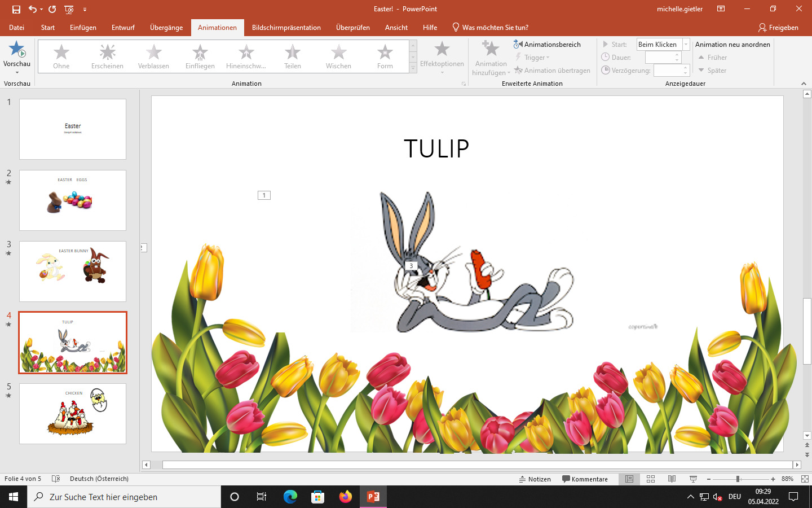Click the Save icon in quick access toolbar
This screenshot has height=508, width=812.
(16, 9)
